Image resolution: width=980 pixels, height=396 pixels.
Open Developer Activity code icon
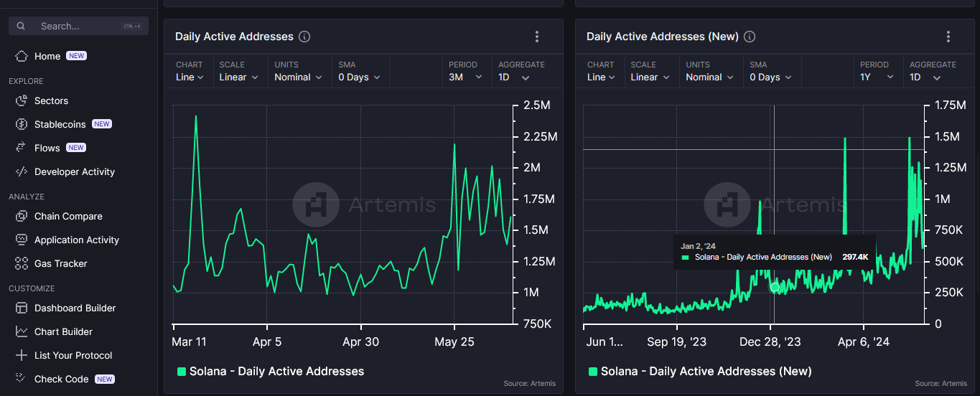(21, 172)
